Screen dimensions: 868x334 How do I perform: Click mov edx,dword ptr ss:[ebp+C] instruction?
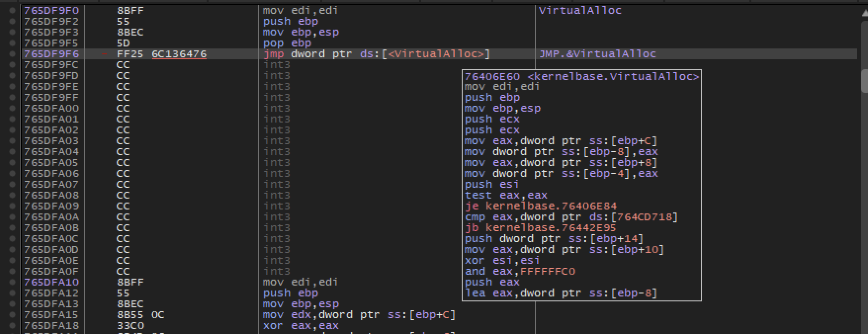359,315
